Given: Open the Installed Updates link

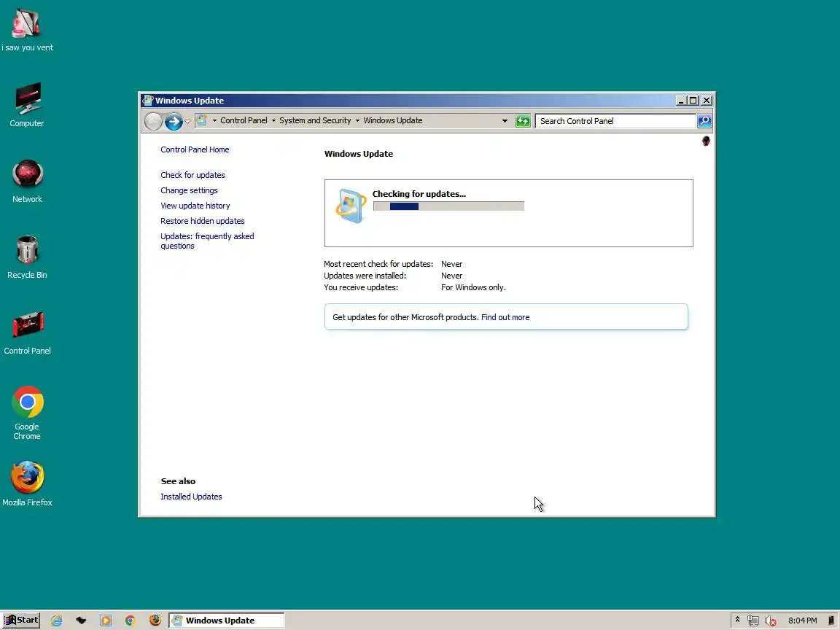Looking at the screenshot, I should pyautogui.click(x=191, y=497).
